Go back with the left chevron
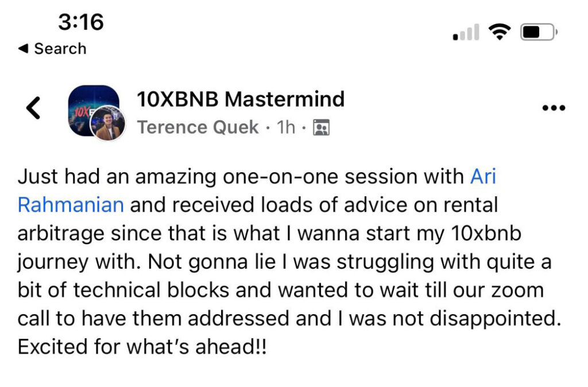Image resolution: width=588 pixels, height=387 pixels. coord(34,108)
